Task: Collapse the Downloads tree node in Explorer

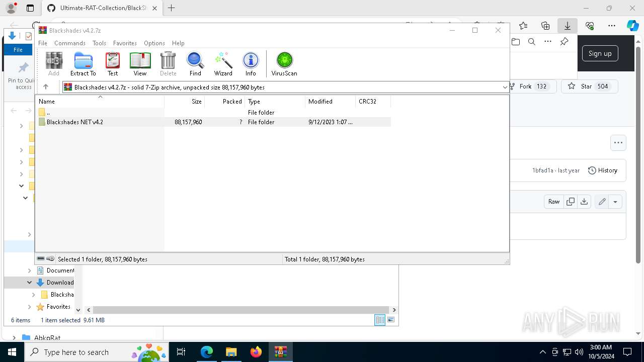Action: (x=30, y=283)
